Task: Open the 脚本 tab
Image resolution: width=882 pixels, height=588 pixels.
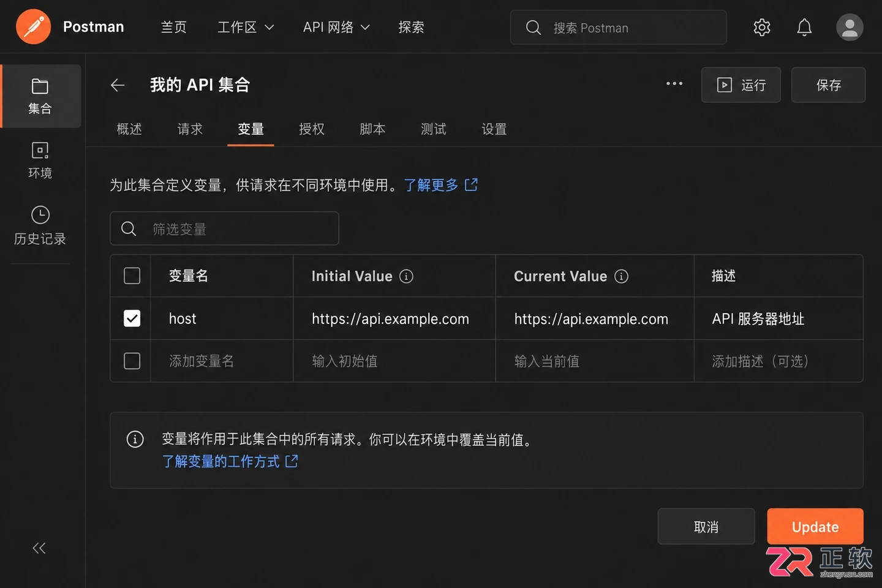Action: tap(372, 129)
